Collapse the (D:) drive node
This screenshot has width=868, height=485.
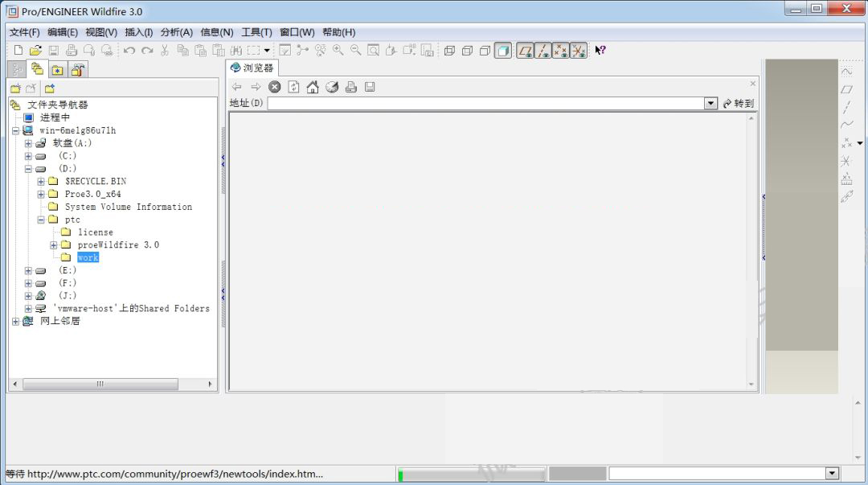point(28,169)
